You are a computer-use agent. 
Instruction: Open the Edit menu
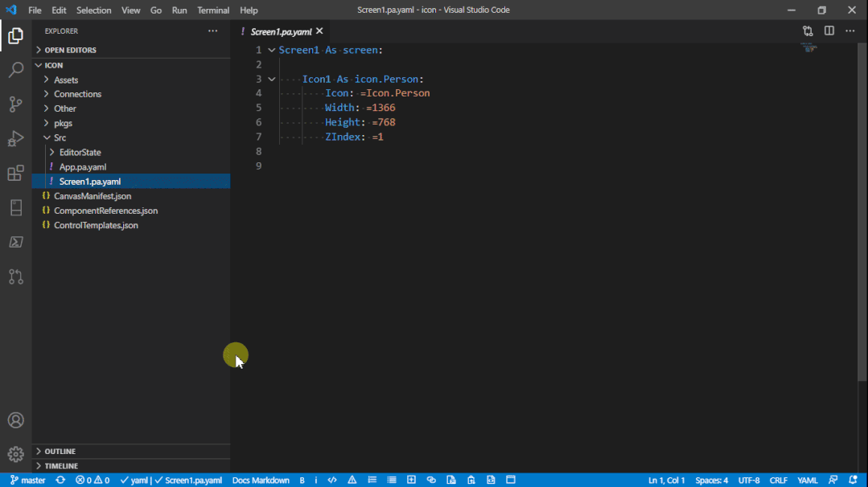(x=59, y=10)
